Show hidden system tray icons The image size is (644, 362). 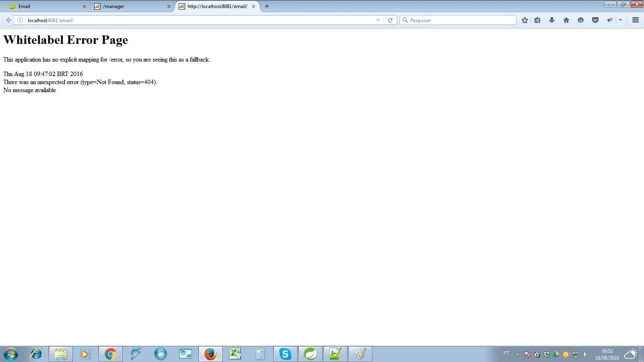tap(517, 354)
